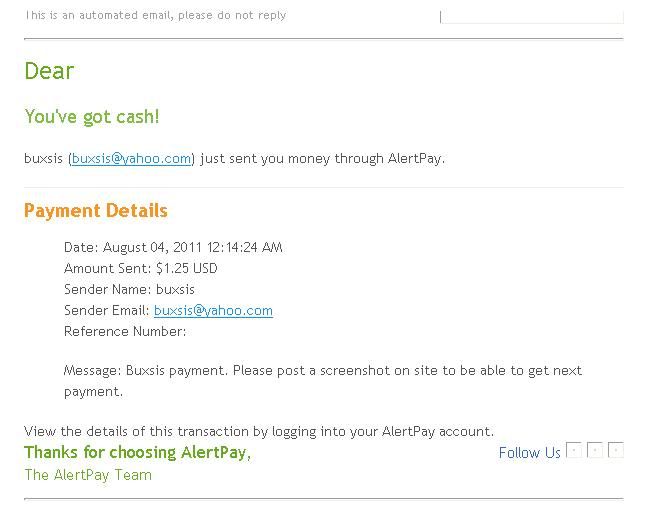Click last Follow Us social icon
645x511 pixels.
coord(616,450)
